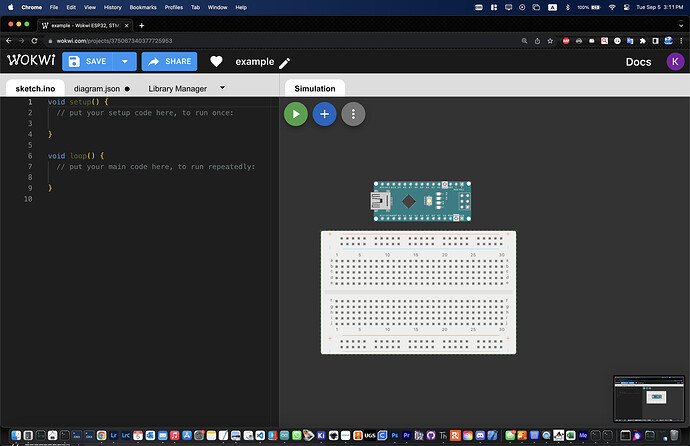Click the Wokwi logo
This screenshot has height=446, width=690.
coord(29,61)
